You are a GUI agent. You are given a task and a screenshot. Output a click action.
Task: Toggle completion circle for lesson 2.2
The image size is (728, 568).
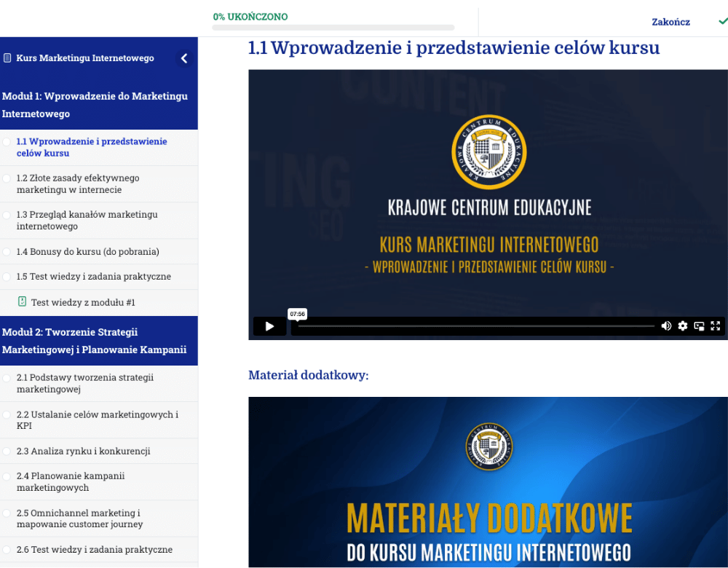point(7,415)
